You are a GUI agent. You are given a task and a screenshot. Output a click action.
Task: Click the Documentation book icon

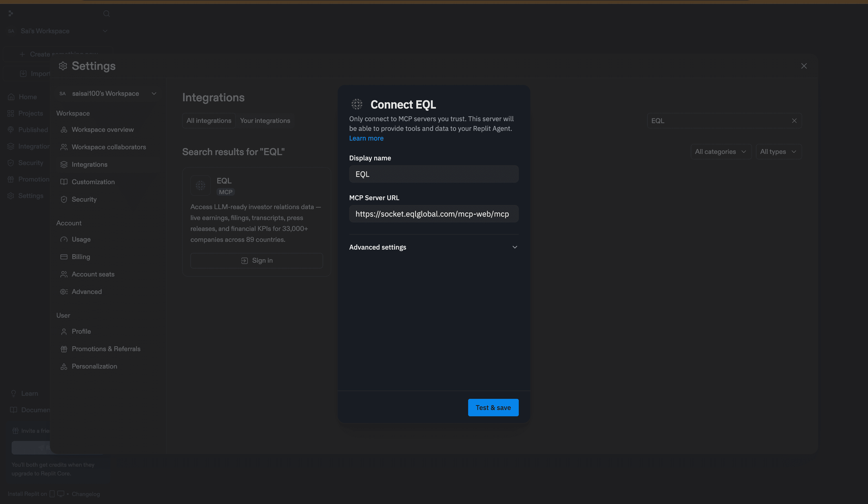tap(13, 410)
